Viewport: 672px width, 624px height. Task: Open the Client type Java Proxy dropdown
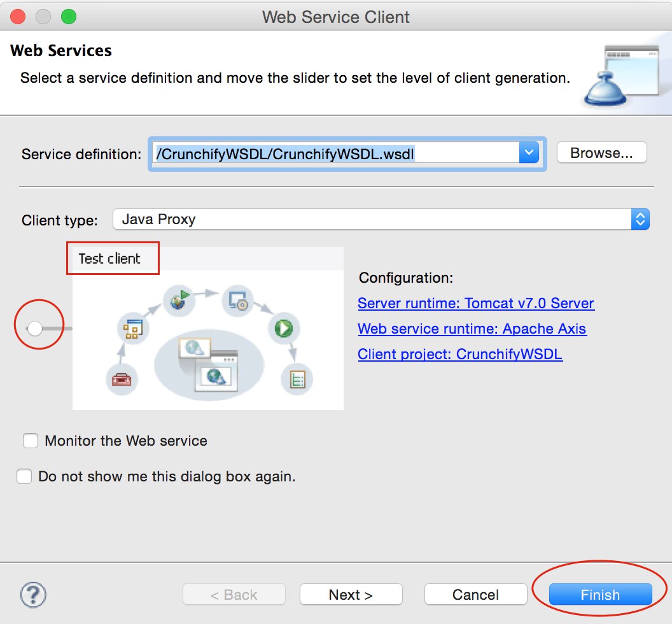381,219
